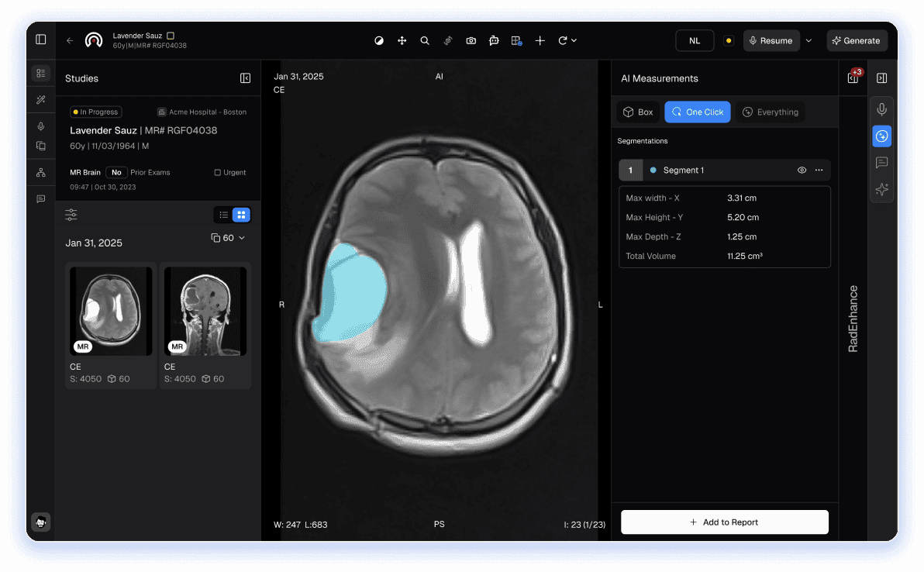Switch studies to list view

[223, 215]
